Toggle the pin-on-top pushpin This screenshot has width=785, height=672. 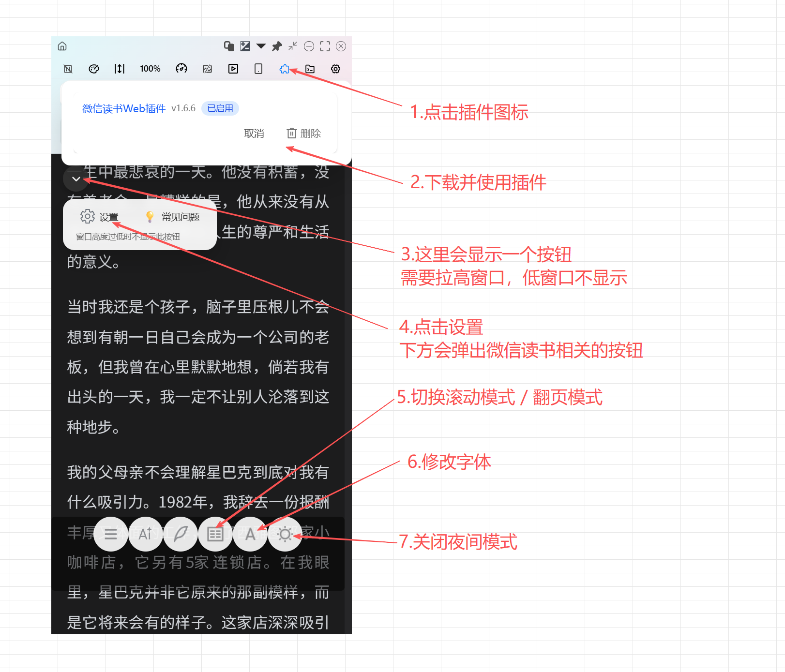click(x=277, y=46)
